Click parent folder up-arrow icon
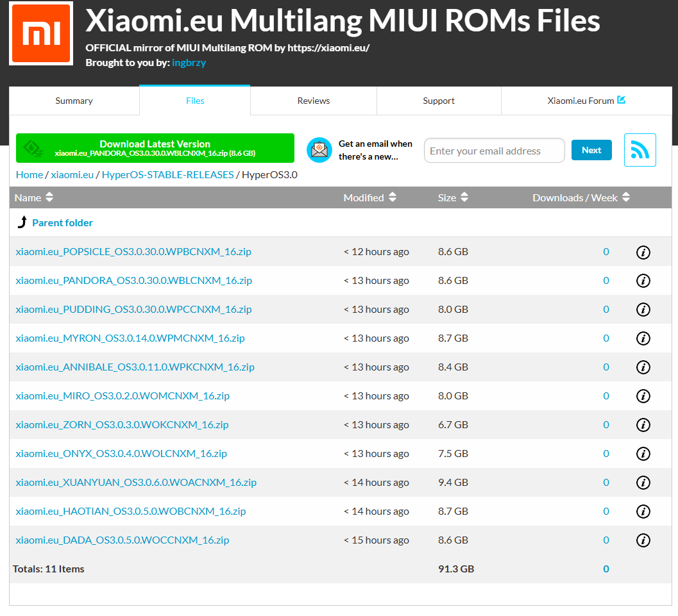This screenshot has width=678, height=616. click(22, 222)
